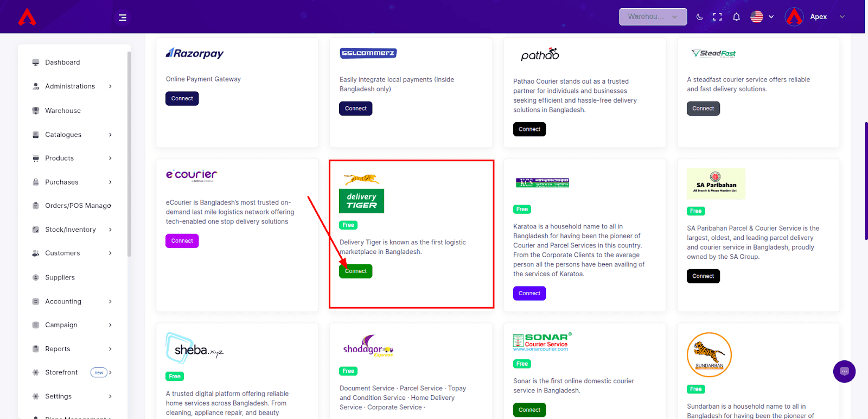Screen dimensions: 868x419
Task: Expand the Administrations submenu
Action: tap(72, 86)
